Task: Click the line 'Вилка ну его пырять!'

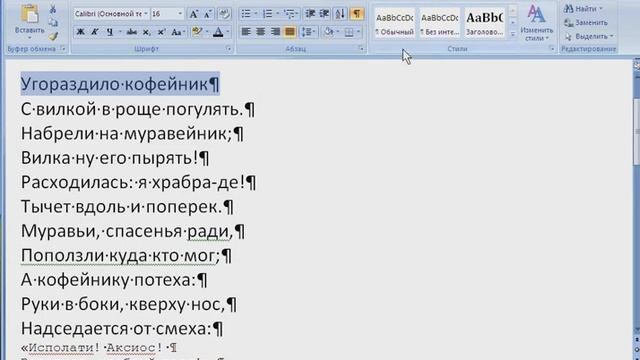Action: (x=115, y=158)
